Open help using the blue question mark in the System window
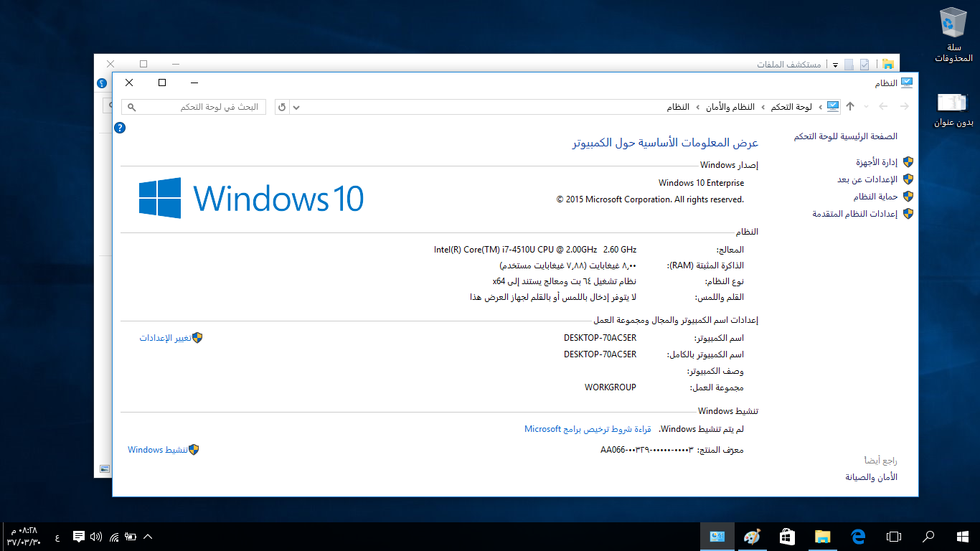980x551 pixels. tap(120, 128)
